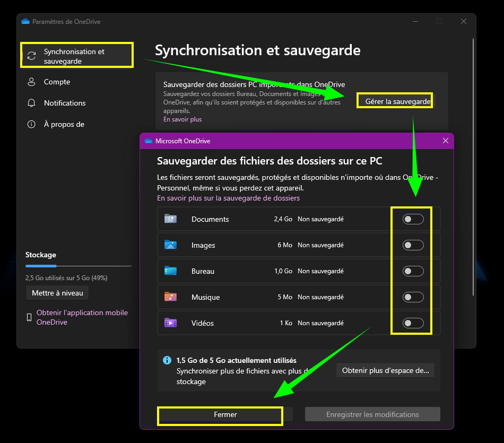Click the '2,4 Go' Documents size text
This screenshot has height=443, width=504.
tap(283, 219)
